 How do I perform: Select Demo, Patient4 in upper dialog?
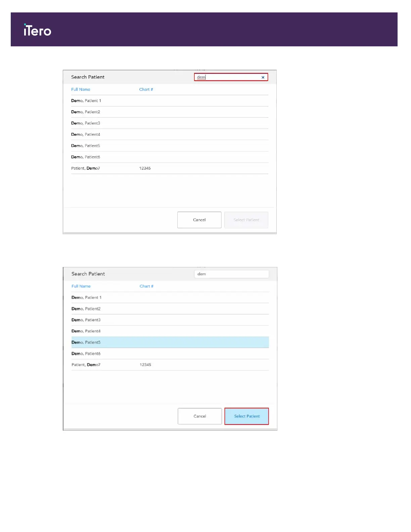(x=170, y=134)
